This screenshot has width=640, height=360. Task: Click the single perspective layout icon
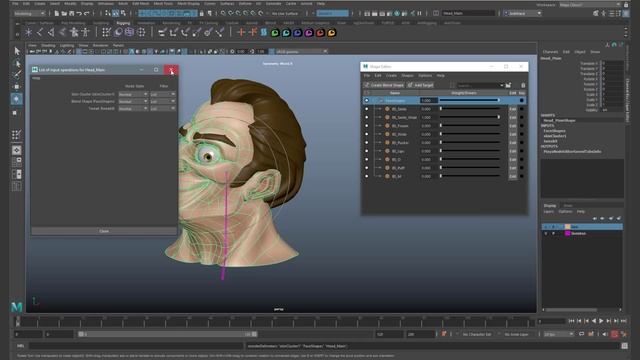pyautogui.click(x=16, y=150)
